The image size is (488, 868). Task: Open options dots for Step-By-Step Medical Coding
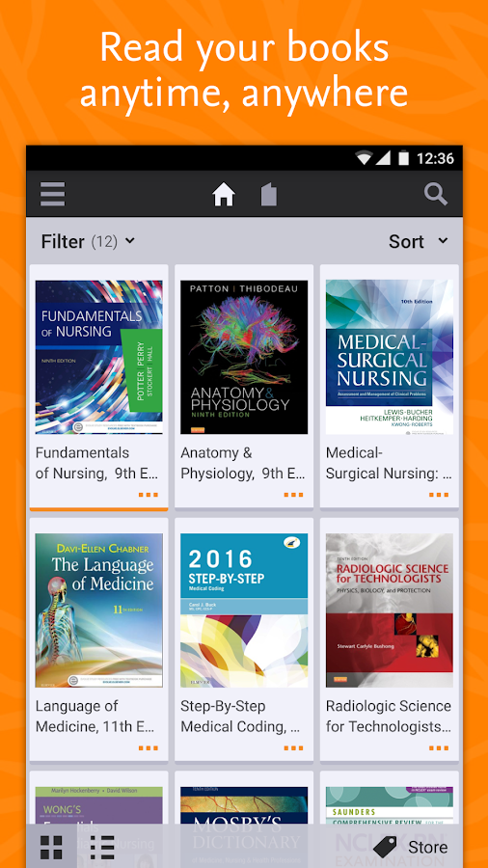294,747
